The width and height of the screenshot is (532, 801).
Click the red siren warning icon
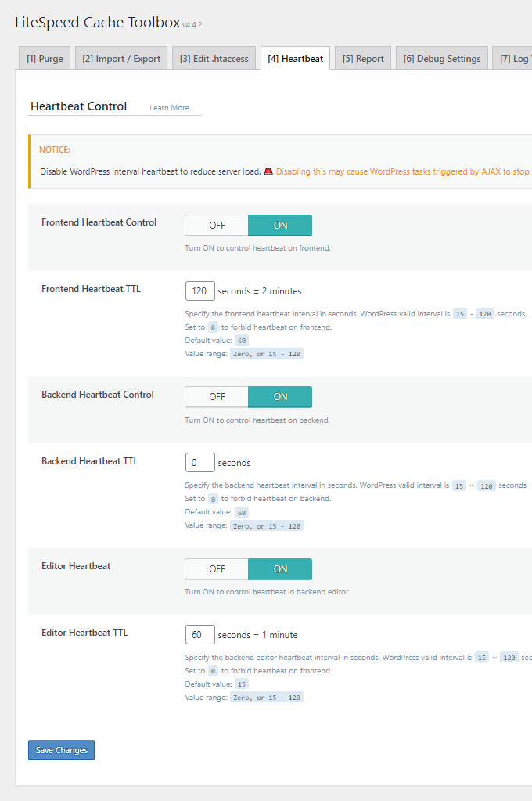pos(268,171)
